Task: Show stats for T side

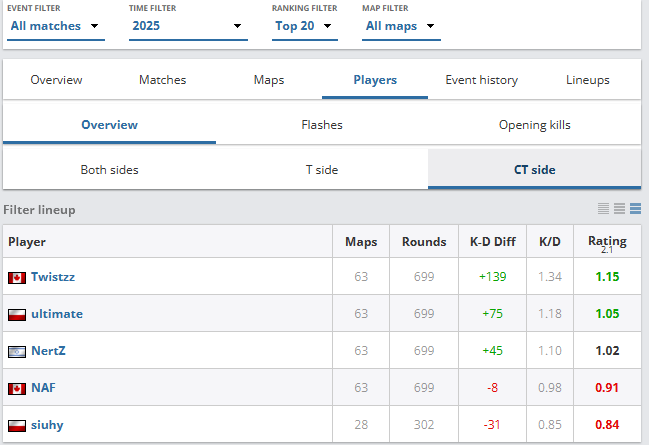Action: click(322, 170)
